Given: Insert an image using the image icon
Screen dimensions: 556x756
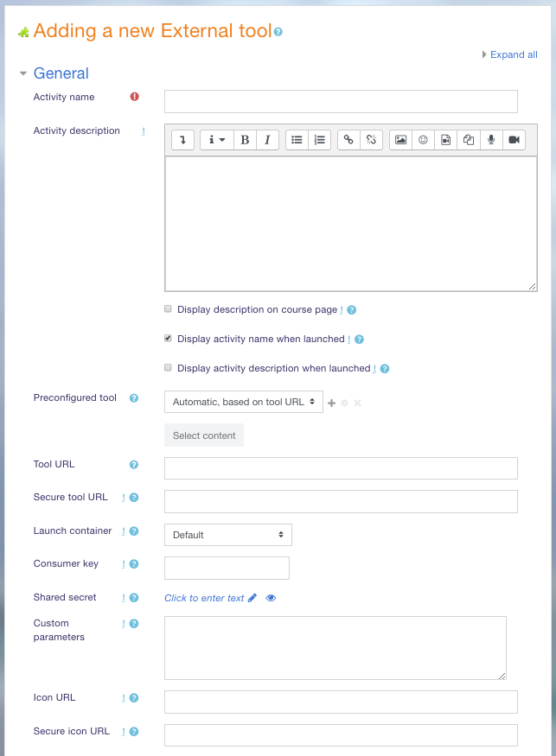Looking at the screenshot, I should coord(400,140).
